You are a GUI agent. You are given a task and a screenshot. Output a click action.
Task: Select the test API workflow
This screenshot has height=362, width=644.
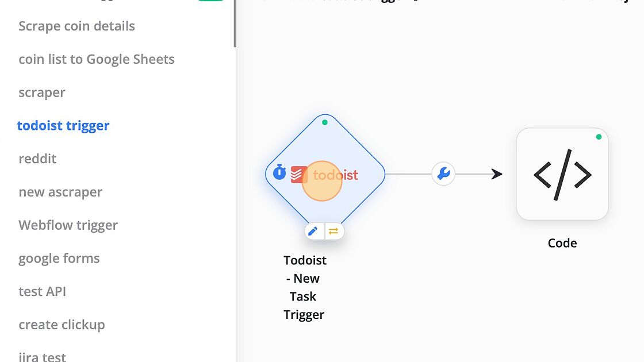(43, 291)
